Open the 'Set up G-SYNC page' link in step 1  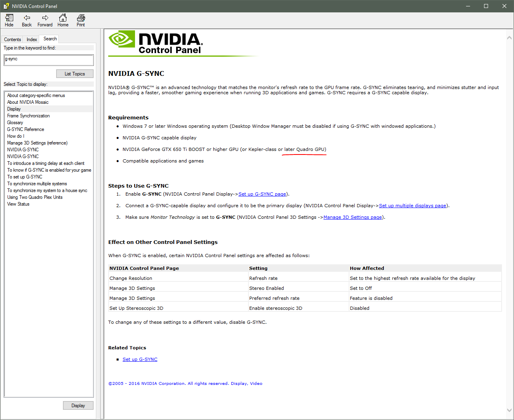262,194
